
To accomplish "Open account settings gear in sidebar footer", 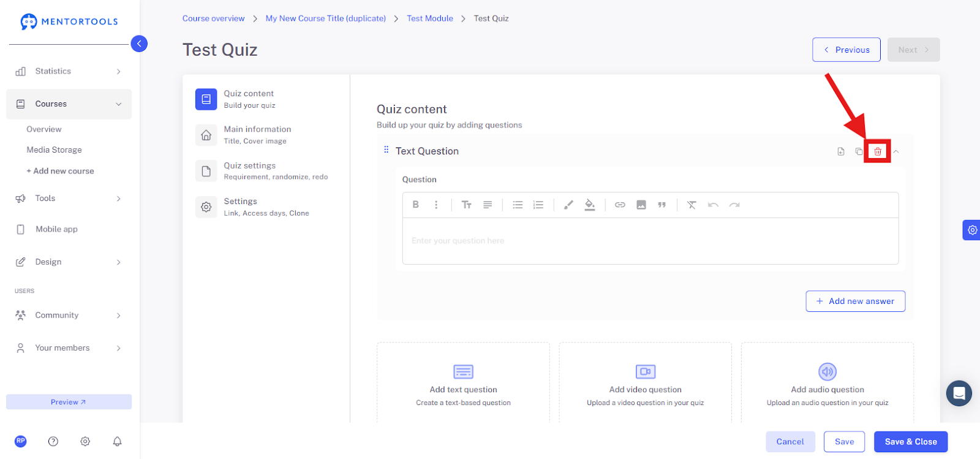I will [85, 441].
